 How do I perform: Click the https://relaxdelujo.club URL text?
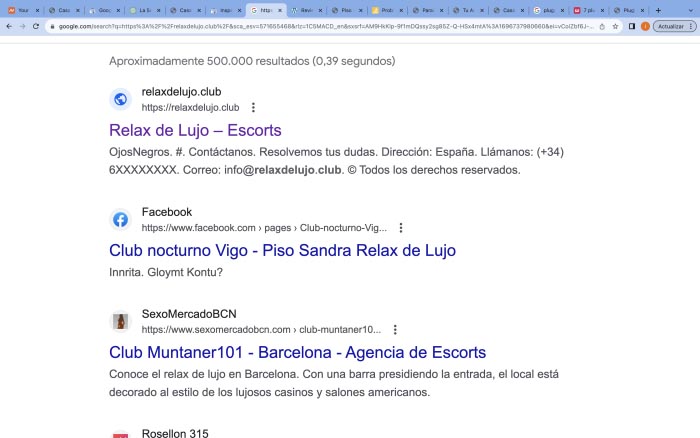(191, 108)
